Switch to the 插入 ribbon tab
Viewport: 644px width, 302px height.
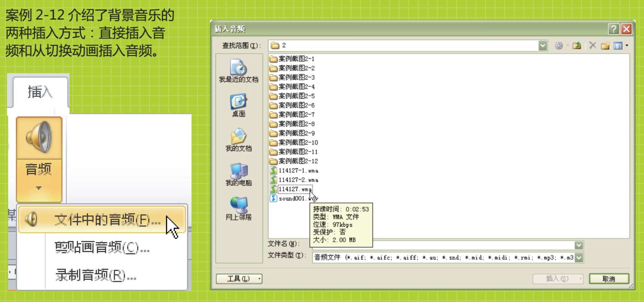[x=40, y=92]
